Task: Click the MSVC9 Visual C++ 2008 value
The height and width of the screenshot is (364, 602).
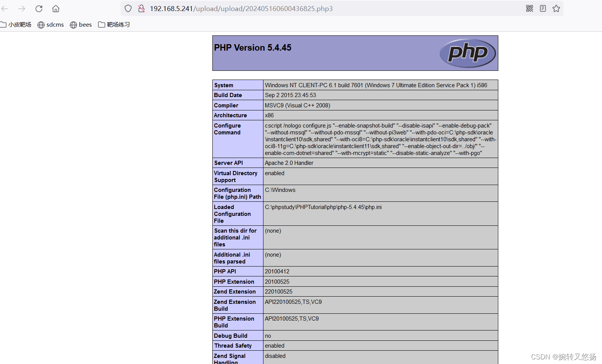Action: click(297, 105)
